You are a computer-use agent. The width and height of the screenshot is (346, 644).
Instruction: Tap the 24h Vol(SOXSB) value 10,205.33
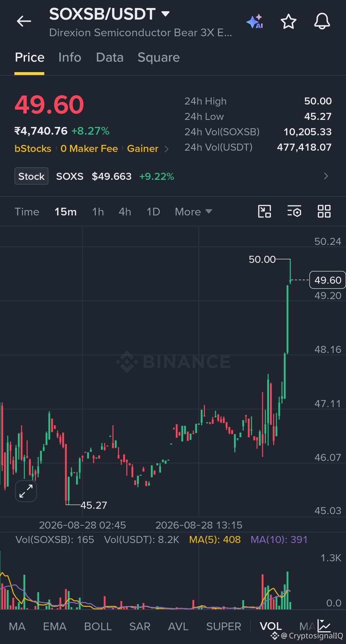(x=308, y=132)
